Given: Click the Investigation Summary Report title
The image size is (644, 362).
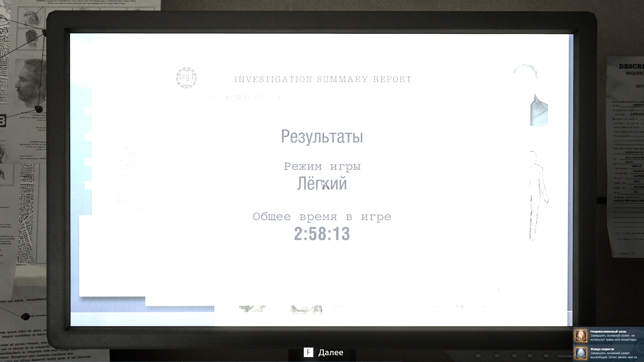Looking at the screenshot, I should coord(323,79).
